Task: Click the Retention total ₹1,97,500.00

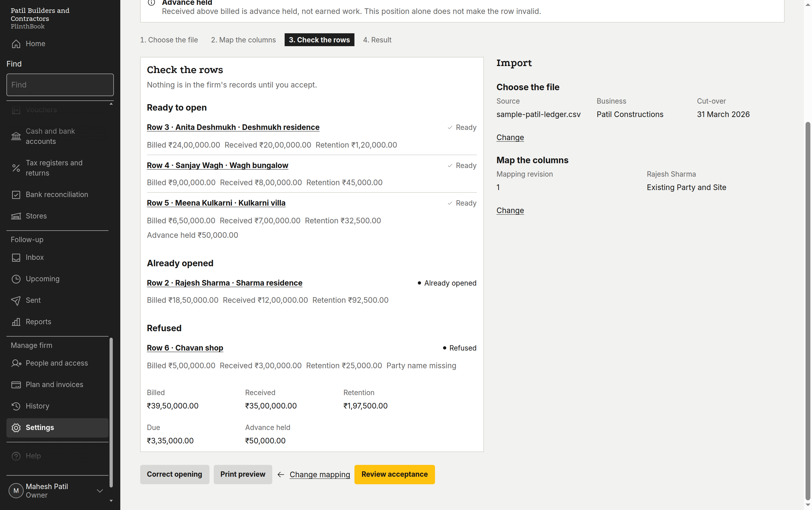Action: pyautogui.click(x=365, y=406)
